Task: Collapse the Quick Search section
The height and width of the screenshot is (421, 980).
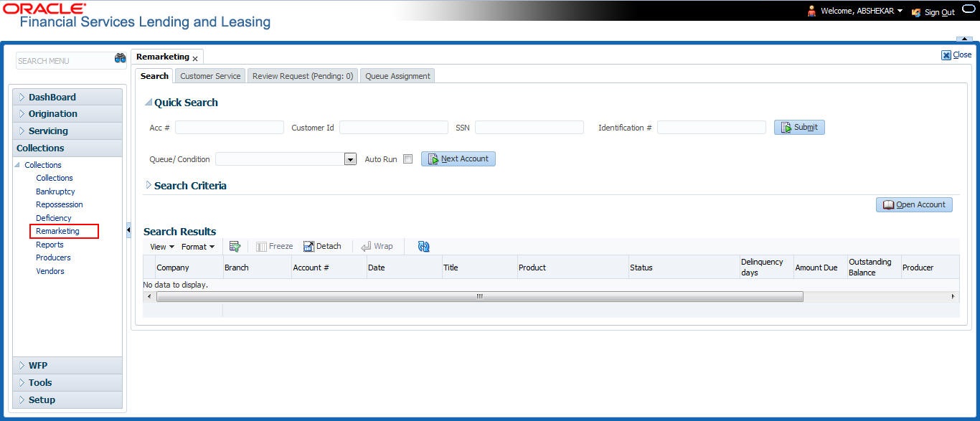Action: coord(149,103)
